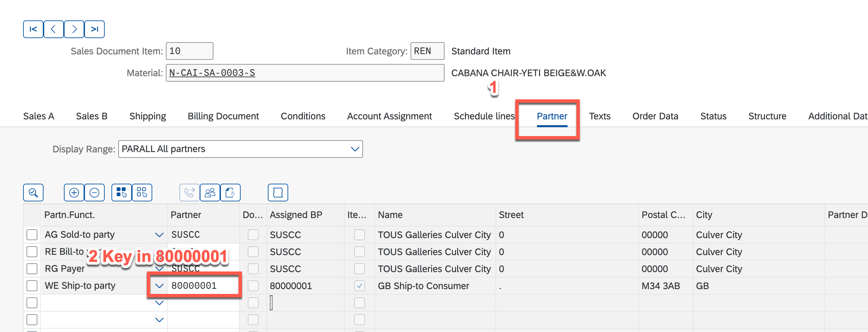
Task: Open the N-CAI-SA-0003-S material link
Action: [x=212, y=73]
